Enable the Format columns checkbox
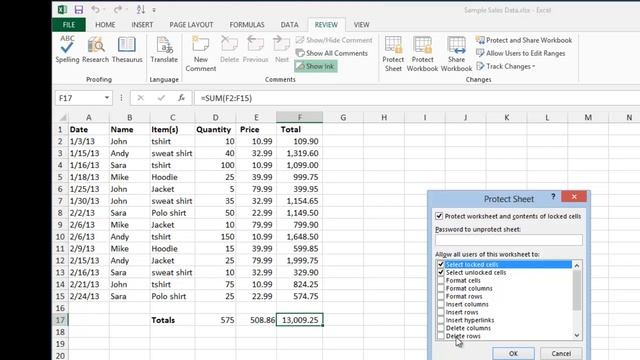Viewport: 640px width, 360px height. click(x=440, y=288)
